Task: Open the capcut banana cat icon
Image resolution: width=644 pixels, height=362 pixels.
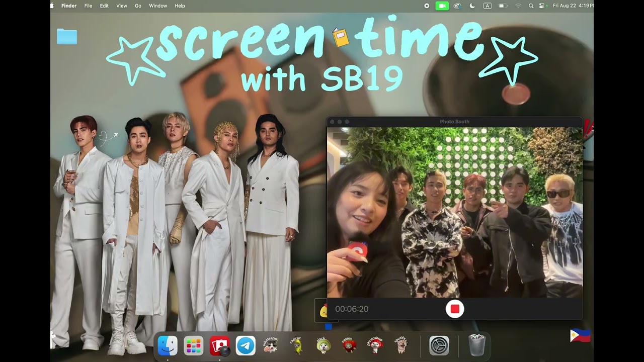Action: 297,345
